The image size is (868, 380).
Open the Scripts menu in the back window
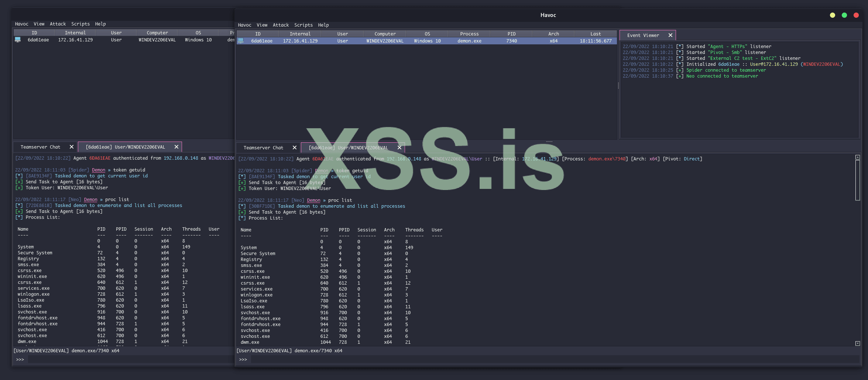pyautogui.click(x=80, y=24)
